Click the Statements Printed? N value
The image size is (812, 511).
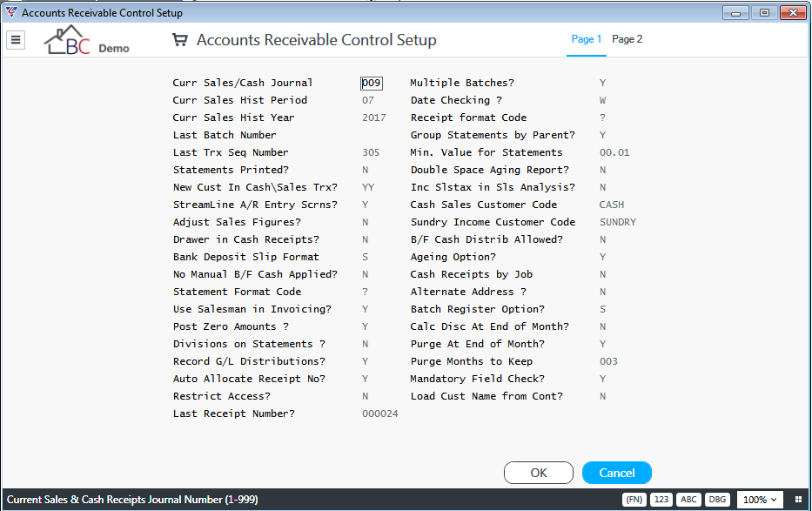tap(365, 170)
